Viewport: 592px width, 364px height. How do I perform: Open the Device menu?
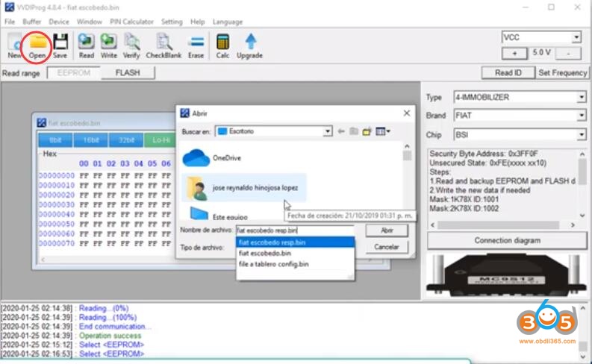point(59,22)
